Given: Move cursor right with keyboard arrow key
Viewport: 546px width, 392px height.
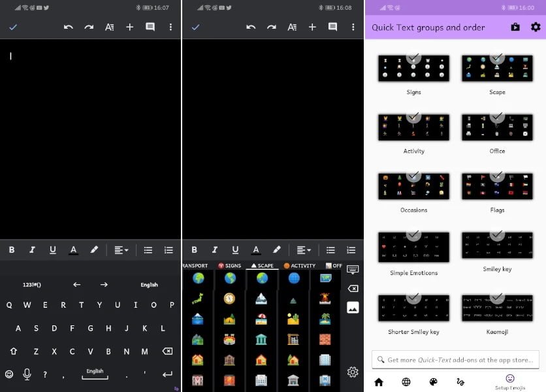Looking at the screenshot, I should tap(104, 285).
